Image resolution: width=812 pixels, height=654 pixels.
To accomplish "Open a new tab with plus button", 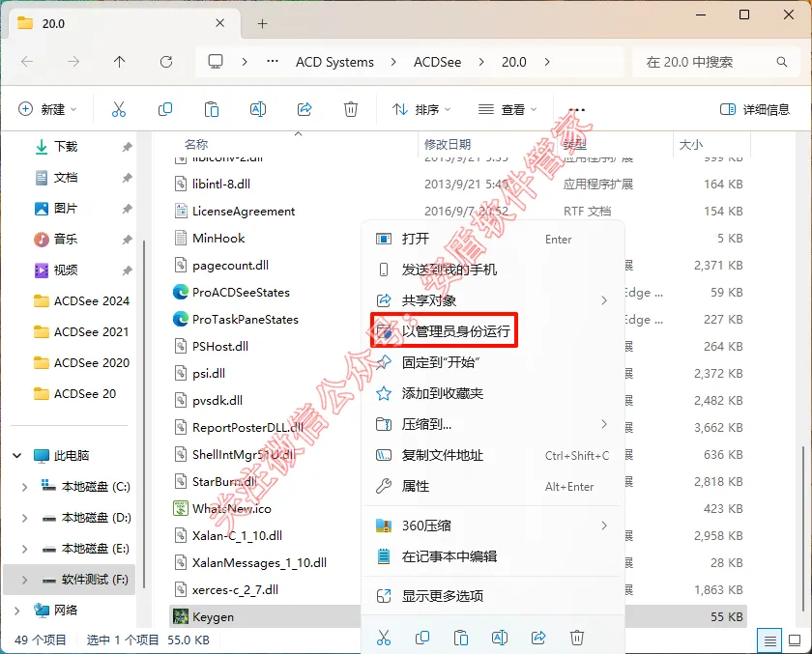I will point(263,23).
